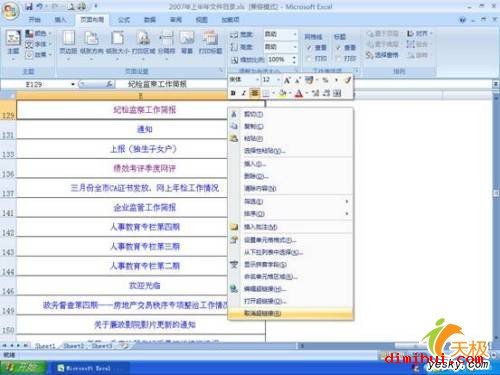Click the Fill Color bucket in mini toolbar

pyautogui.click(x=282, y=93)
